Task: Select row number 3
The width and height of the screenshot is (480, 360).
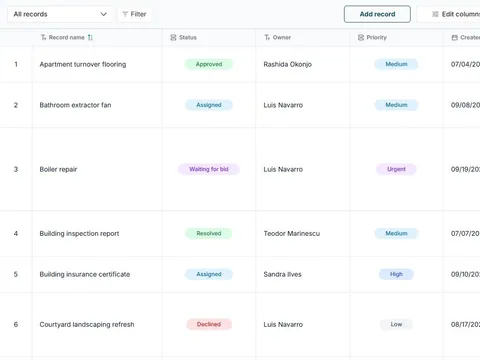Action: 16,169
